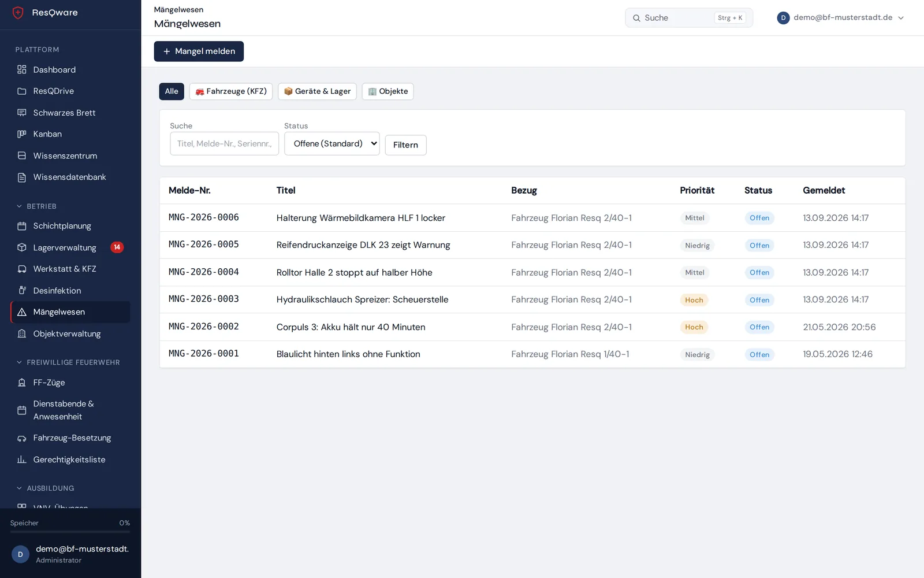Image resolution: width=924 pixels, height=578 pixels.
Task: Click the Schichtplanung calendar icon
Action: click(x=22, y=226)
